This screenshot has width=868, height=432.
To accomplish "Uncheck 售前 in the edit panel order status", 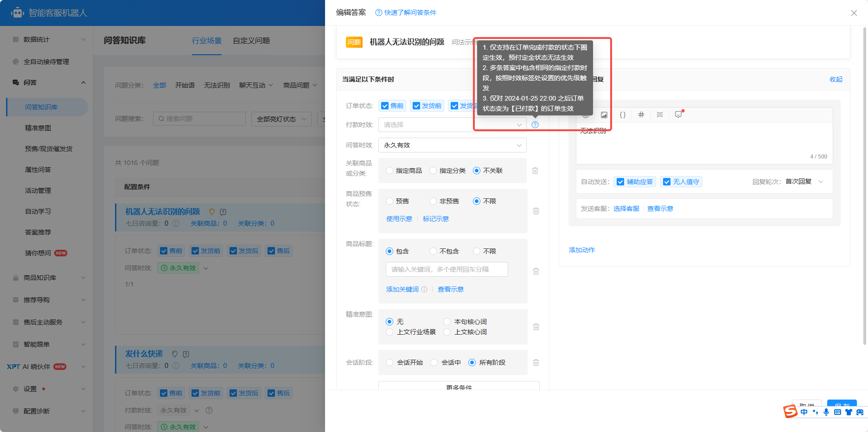I will pos(385,106).
